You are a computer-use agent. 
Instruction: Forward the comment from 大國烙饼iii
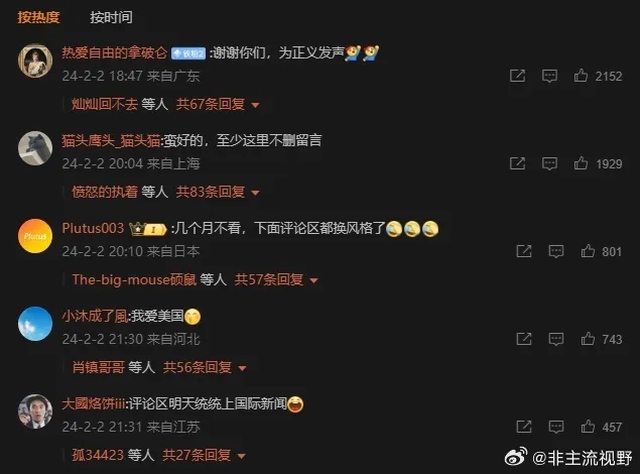(524, 427)
